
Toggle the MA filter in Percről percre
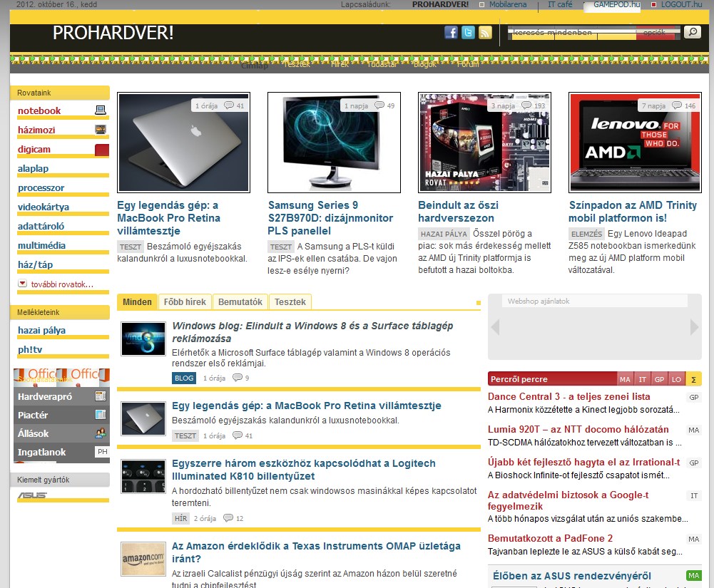[x=625, y=379]
